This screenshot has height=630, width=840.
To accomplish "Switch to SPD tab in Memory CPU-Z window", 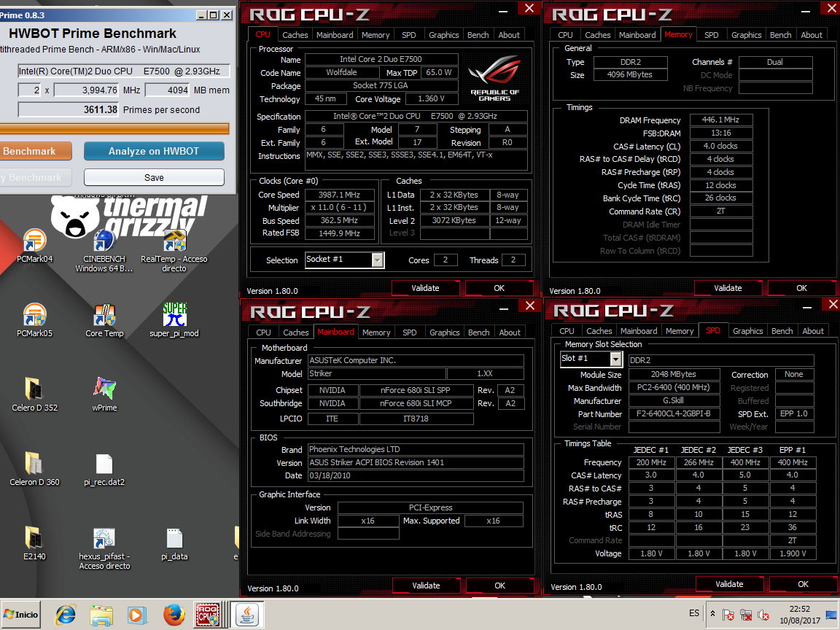I will pyautogui.click(x=712, y=35).
